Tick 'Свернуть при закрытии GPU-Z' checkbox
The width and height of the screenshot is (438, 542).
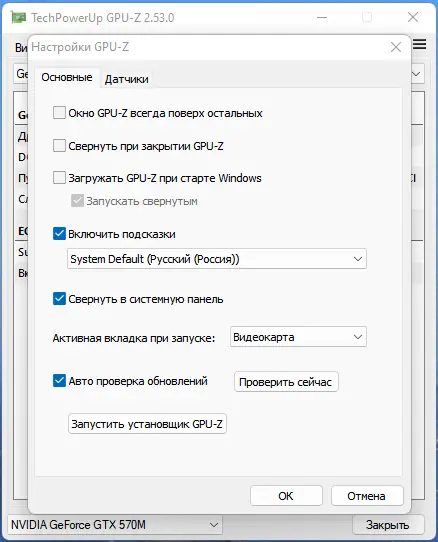(59, 146)
